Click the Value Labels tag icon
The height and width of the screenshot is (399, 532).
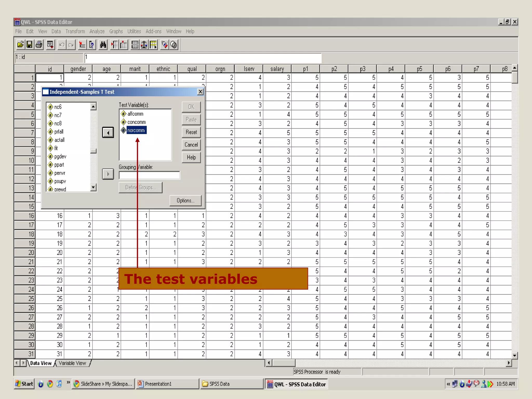click(x=164, y=45)
